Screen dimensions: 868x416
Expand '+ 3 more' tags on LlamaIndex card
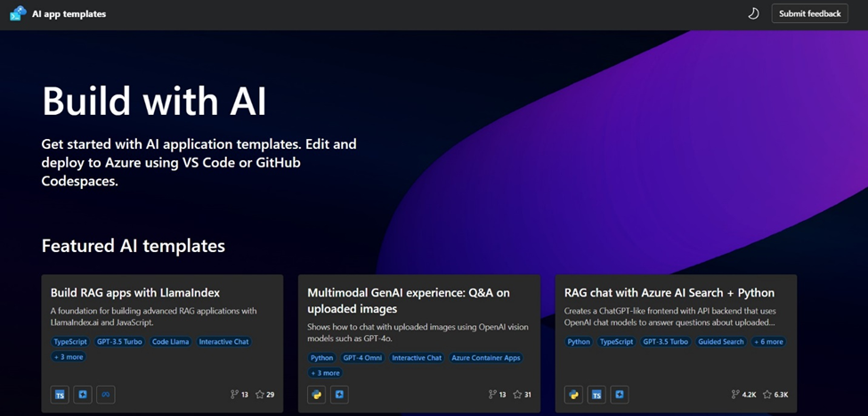tap(69, 356)
